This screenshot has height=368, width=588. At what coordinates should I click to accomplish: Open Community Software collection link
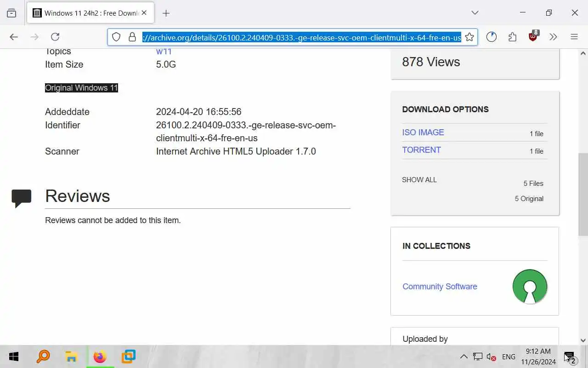(440, 287)
